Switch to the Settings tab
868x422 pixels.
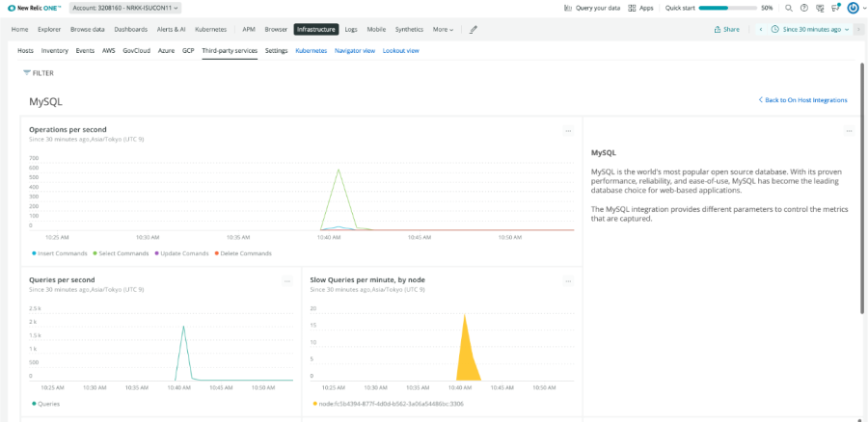pos(276,50)
